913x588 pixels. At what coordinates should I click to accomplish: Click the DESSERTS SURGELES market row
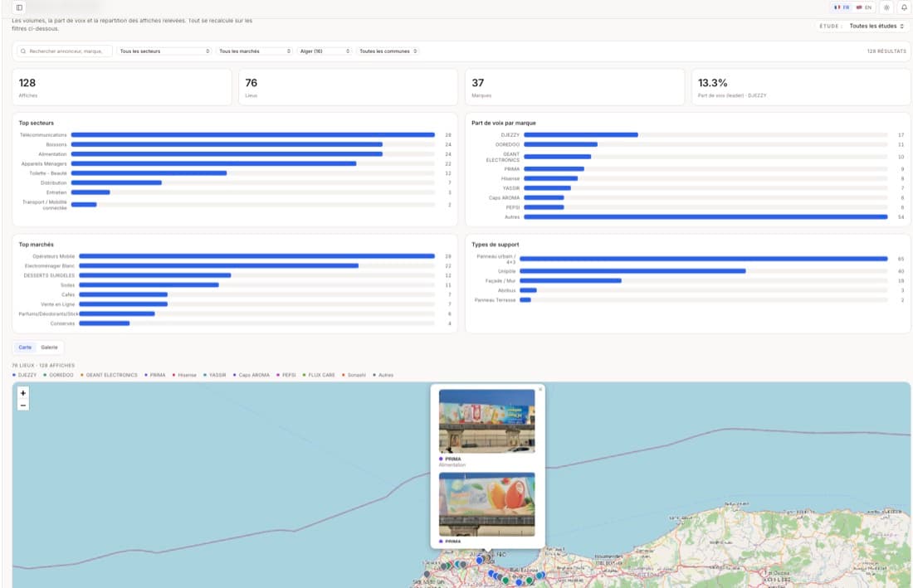coord(235,275)
